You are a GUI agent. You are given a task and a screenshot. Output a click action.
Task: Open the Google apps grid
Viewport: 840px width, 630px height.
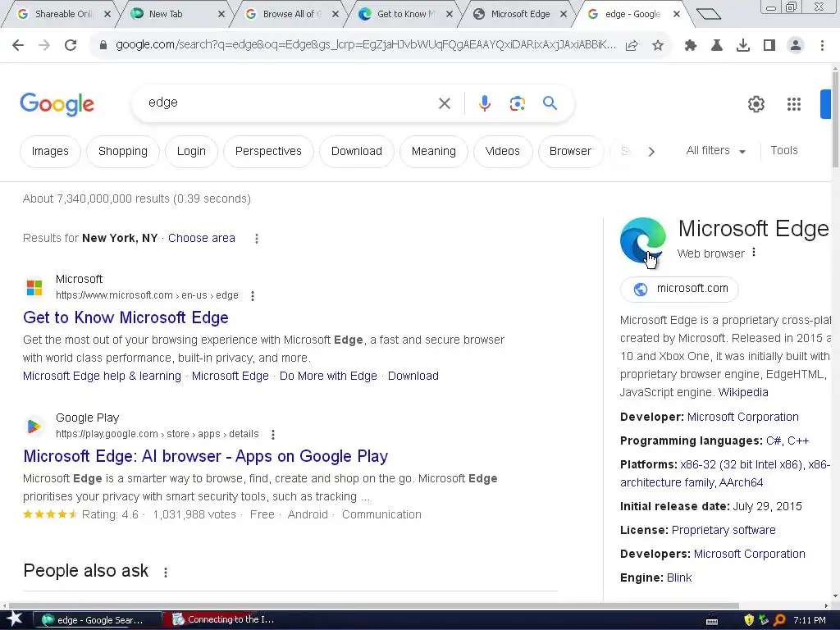(x=794, y=104)
